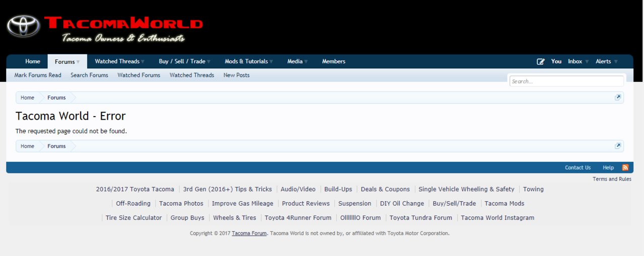Open the Buy/Sell/Trade footer link
The image size is (644, 256).
(454, 203)
